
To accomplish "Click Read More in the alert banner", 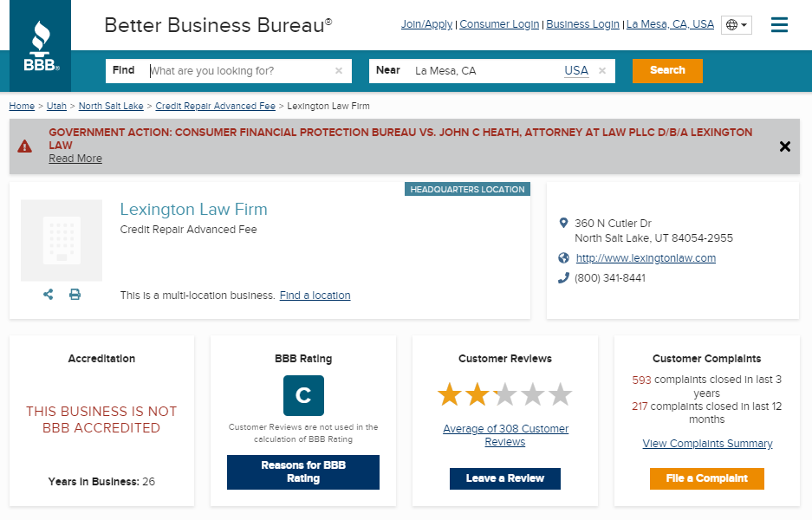I will (x=75, y=159).
